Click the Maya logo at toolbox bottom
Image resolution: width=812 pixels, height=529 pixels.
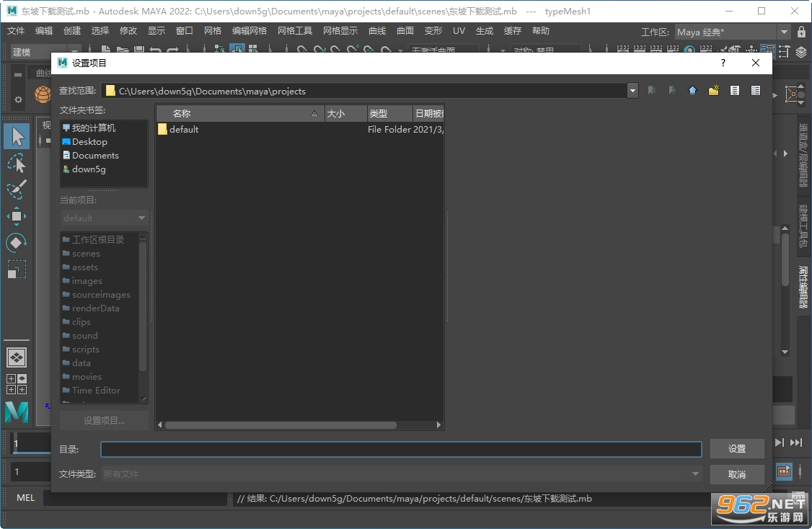click(x=17, y=412)
